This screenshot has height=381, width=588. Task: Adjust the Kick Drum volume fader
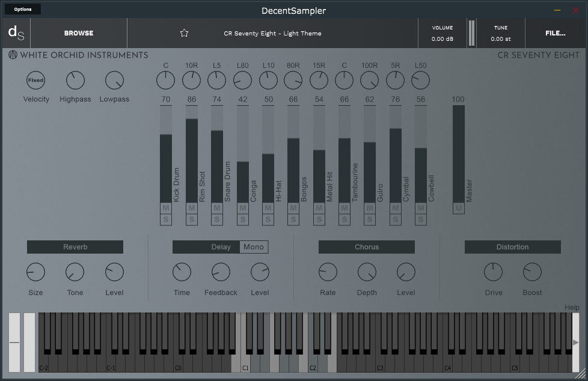(x=166, y=154)
